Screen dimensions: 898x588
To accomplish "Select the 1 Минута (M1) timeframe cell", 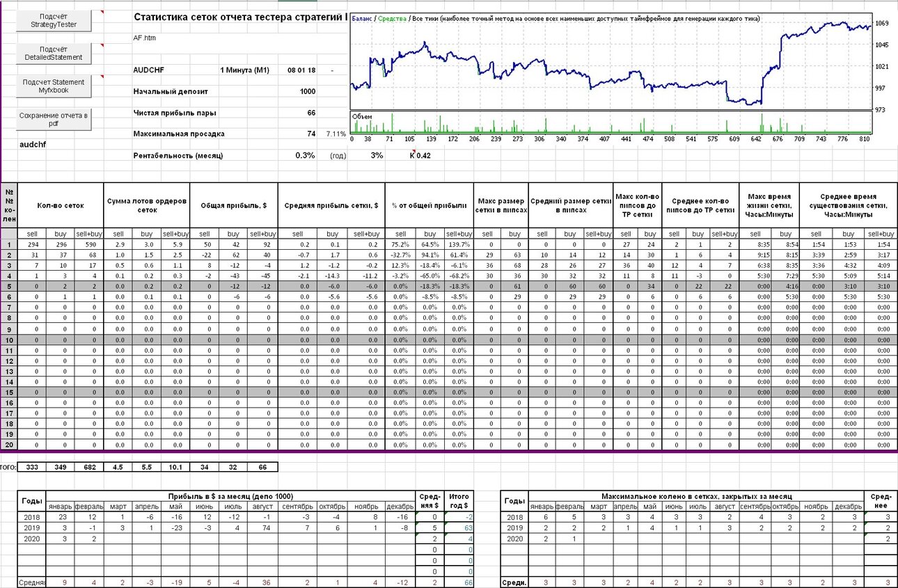I will pyautogui.click(x=244, y=70).
